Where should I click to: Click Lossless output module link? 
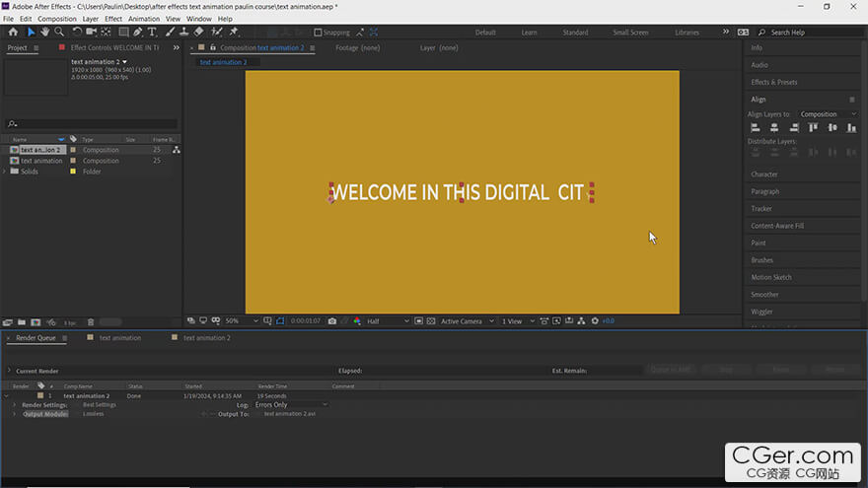[x=94, y=414]
